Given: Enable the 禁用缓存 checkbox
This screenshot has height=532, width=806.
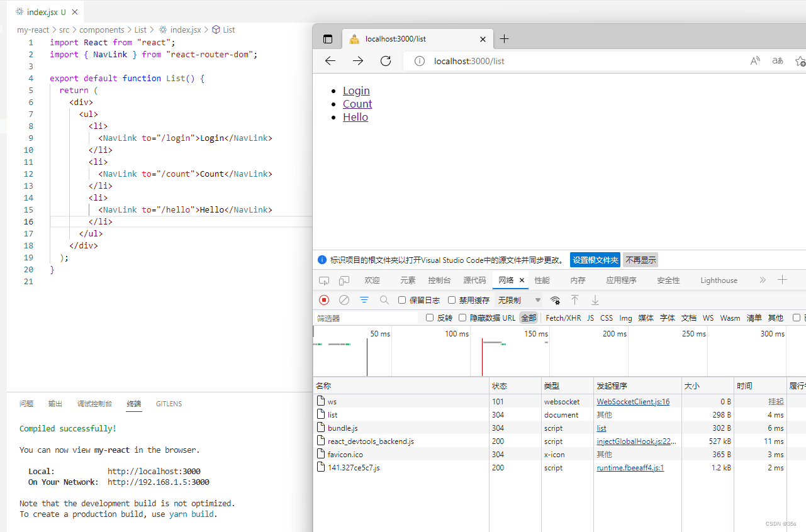Looking at the screenshot, I should (451, 300).
